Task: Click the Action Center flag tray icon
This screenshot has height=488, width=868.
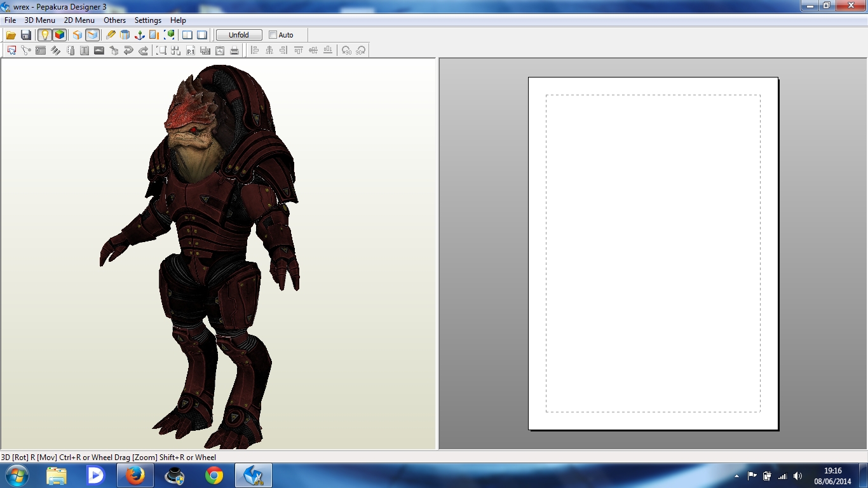Action: pos(752,476)
